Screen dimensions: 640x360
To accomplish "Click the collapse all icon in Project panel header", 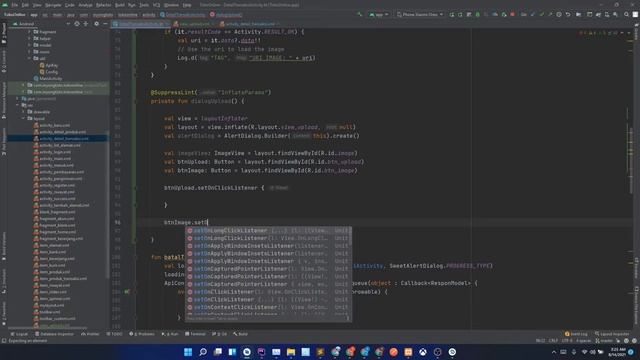I will click(86, 24).
